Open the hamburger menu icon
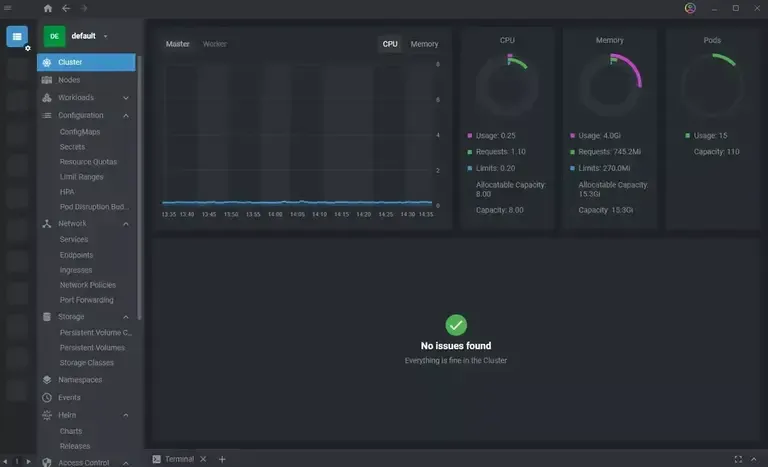 (7, 8)
